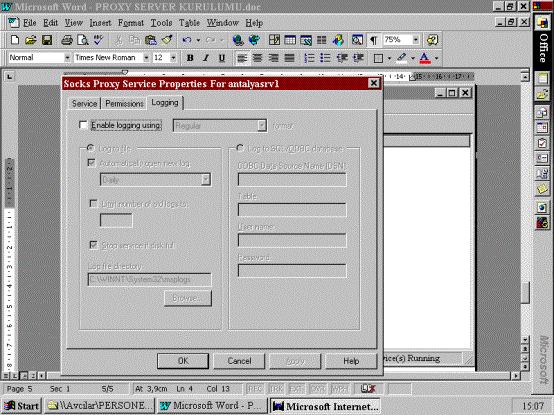
Task: Apply the red font color
Action: 424,58
